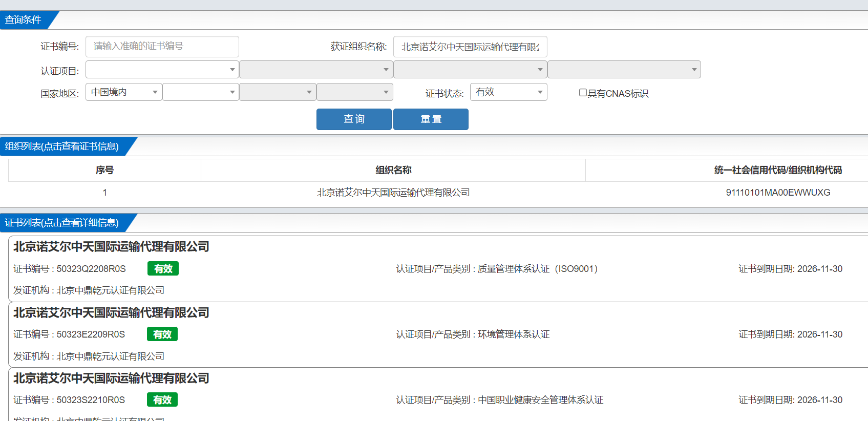Viewport: 868px width, 421px height.
Task: Open the fourth 国家地区 dropdown
Action: (355, 92)
